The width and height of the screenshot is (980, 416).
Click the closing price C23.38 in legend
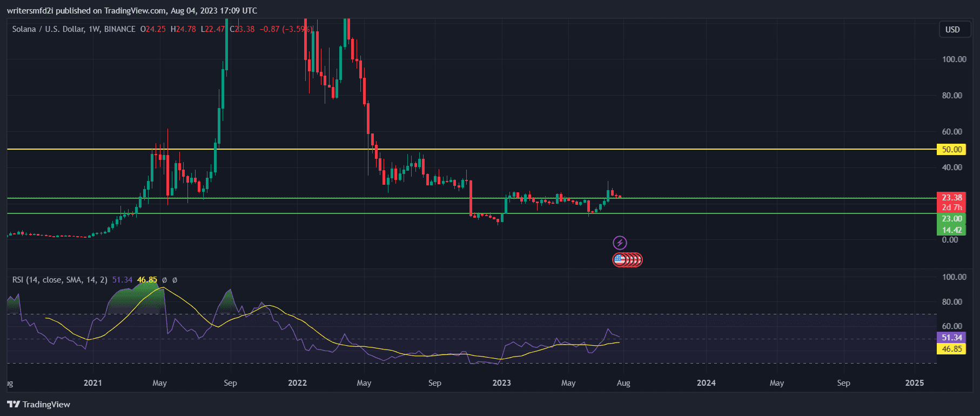coord(242,29)
